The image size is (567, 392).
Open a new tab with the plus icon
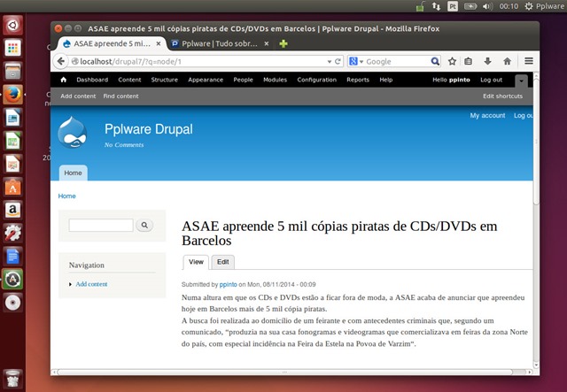[283, 43]
